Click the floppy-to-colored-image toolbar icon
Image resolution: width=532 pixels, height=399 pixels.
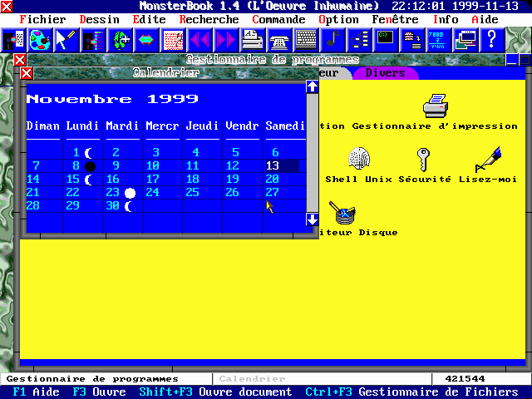(93, 40)
